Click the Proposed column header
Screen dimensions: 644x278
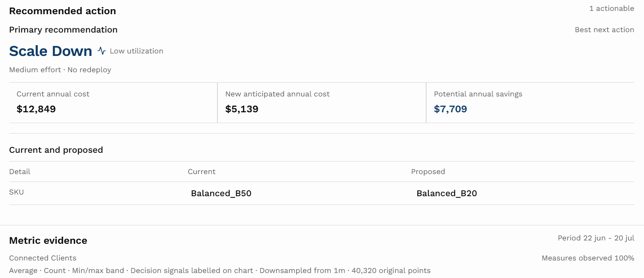tap(428, 172)
